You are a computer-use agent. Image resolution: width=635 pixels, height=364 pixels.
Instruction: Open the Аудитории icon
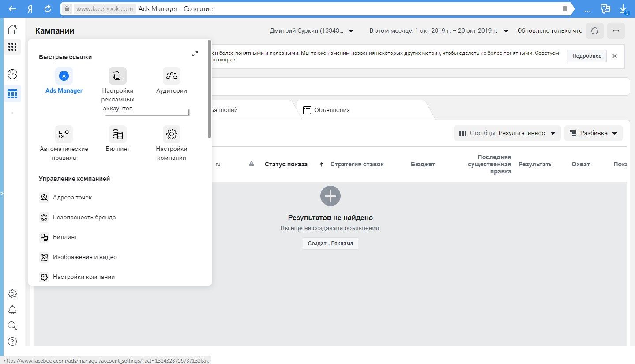click(x=172, y=76)
